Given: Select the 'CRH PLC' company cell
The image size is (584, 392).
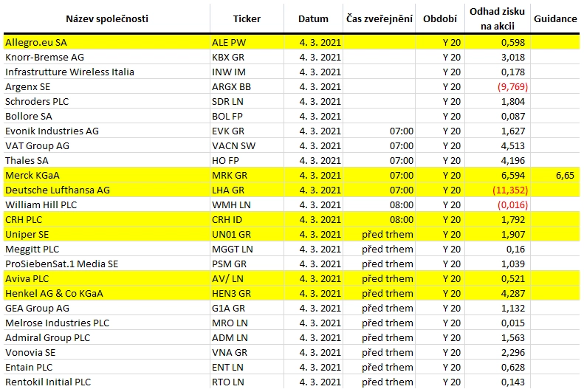Looking at the screenshot, I should (107, 220).
